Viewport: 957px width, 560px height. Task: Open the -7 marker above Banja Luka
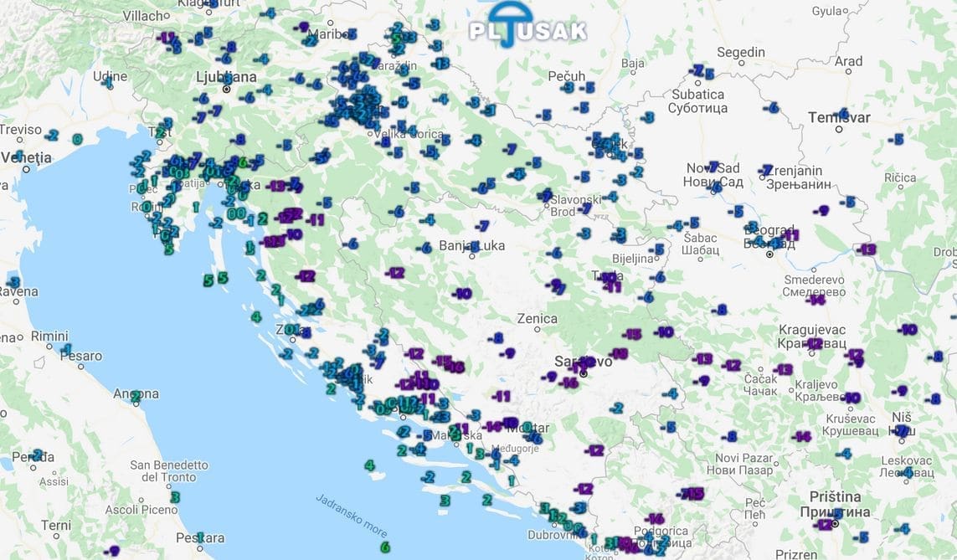coord(481,226)
